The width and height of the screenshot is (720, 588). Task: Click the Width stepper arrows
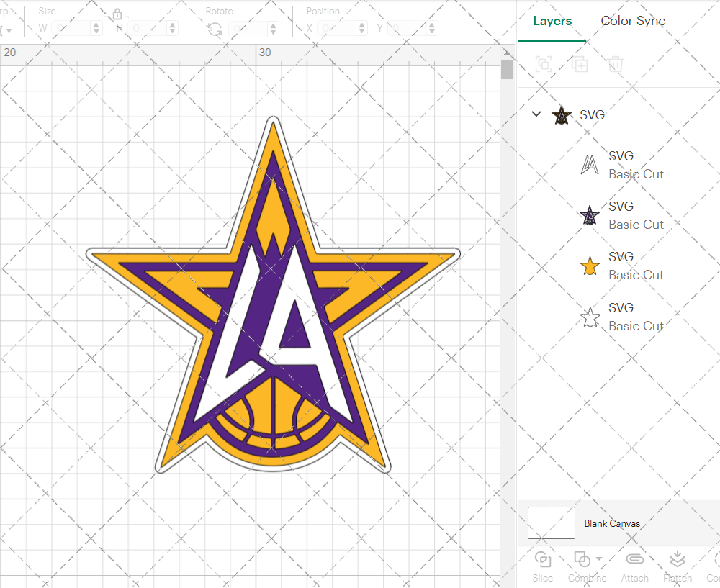[96, 29]
